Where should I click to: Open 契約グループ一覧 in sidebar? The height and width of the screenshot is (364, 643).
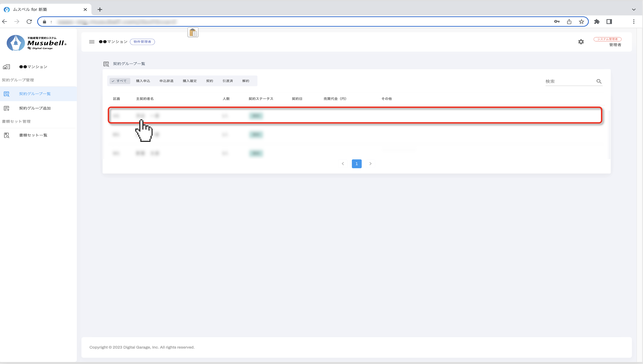pyautogui.click(x=35, y=94)
